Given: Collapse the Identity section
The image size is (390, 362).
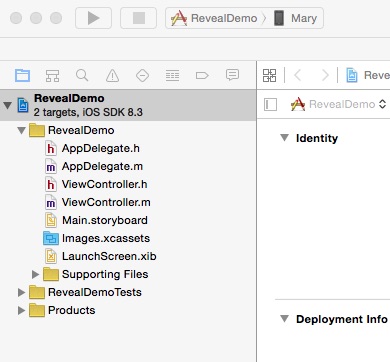Looking at the screenshot, I should [x=284, y=138].
